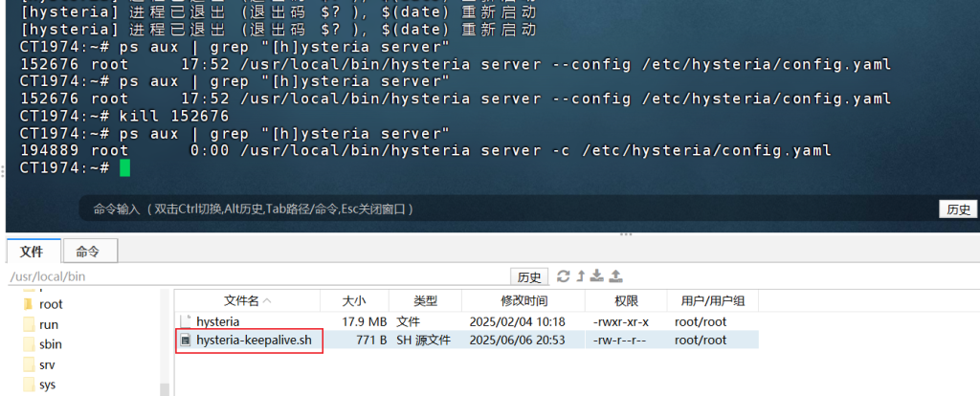Select the sbin folder in tree
Viewport: 980px width, 396px height.
51,344
